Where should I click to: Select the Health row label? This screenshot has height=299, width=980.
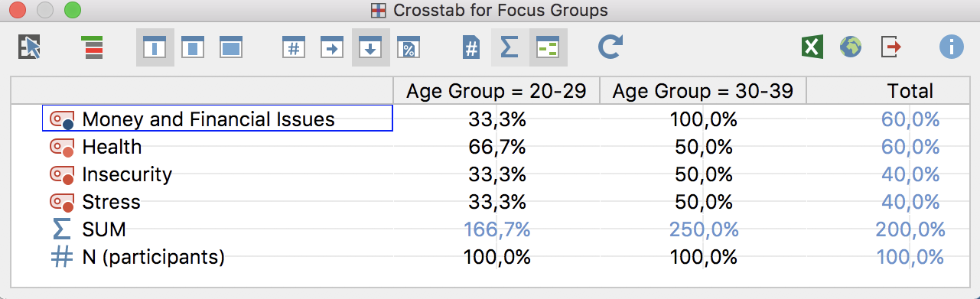pos(112,147)
